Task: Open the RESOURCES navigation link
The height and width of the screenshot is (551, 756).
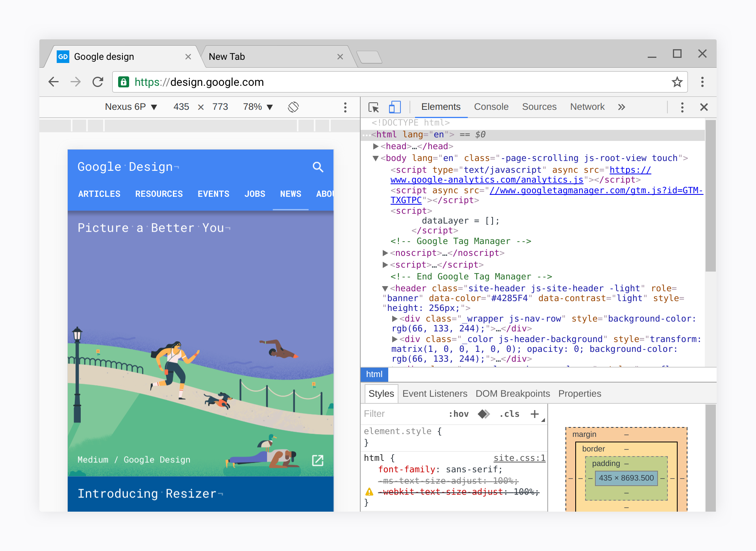Action: (159, 194)
